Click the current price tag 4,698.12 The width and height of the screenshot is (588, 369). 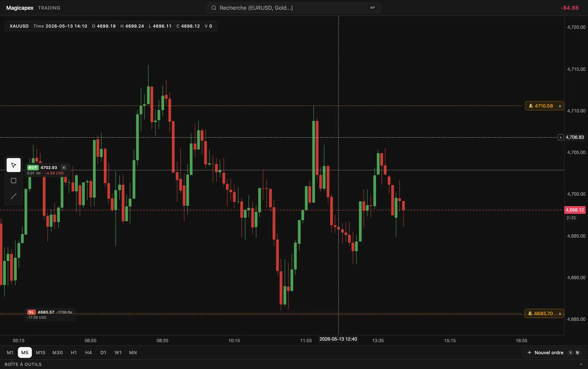[575, 210]
